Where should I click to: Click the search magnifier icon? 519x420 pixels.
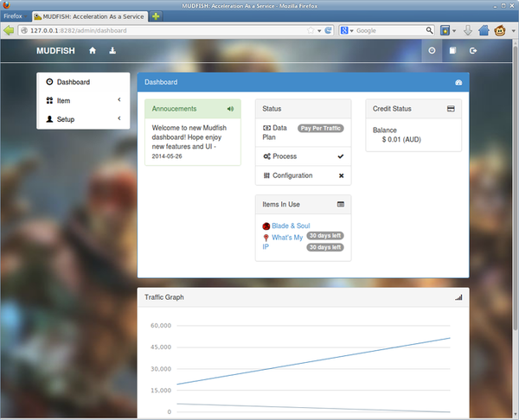tap(429, 30)
